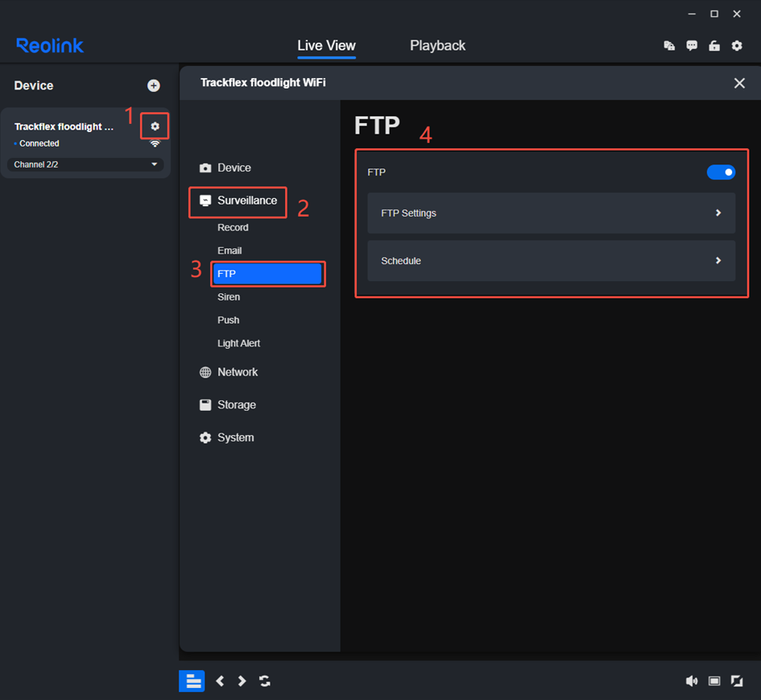Select Record under Surveillance
This screenshot has width=761, height=700.
pyautogui.click(x=233, y=228)
